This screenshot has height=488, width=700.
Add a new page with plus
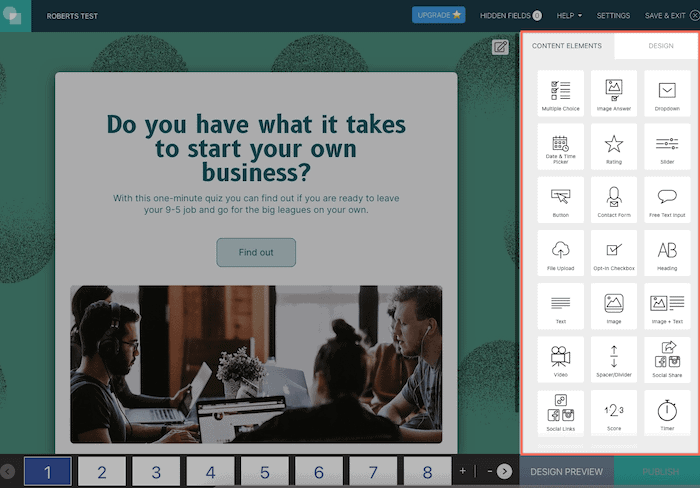point(462,471)
